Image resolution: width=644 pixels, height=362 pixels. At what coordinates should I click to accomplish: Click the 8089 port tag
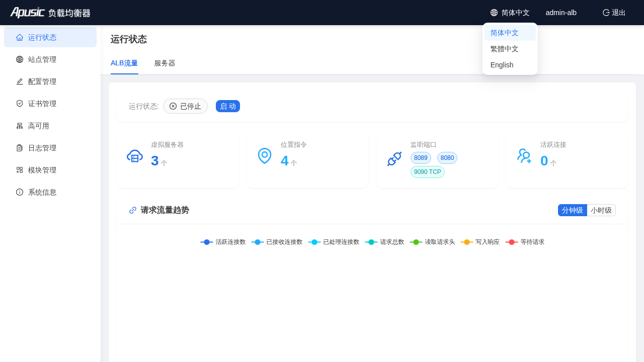coord(421,158)
